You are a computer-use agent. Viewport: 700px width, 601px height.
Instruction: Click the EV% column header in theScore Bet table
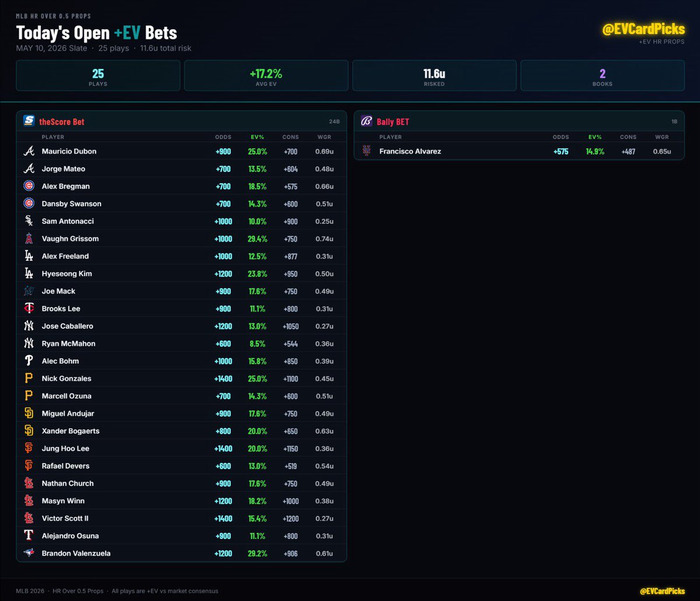(x=257, y=137)
